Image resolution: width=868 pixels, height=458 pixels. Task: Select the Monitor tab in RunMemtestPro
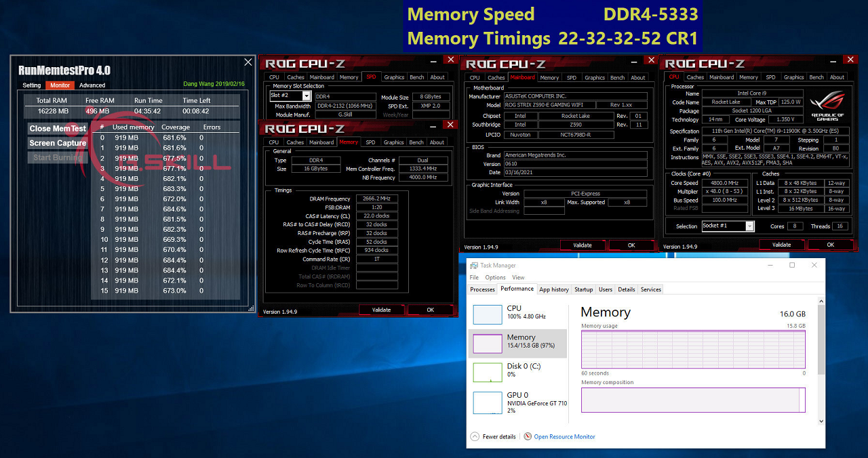coord(60,85)
